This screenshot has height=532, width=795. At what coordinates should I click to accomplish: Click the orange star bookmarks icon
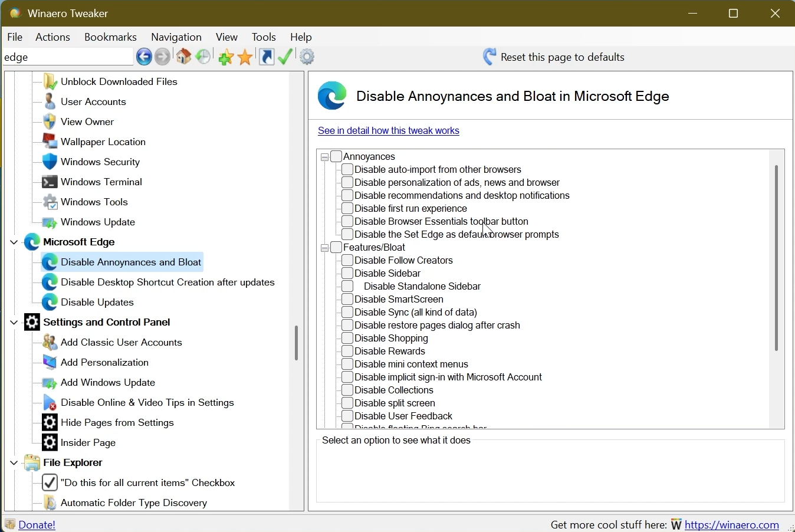[245, 57]
